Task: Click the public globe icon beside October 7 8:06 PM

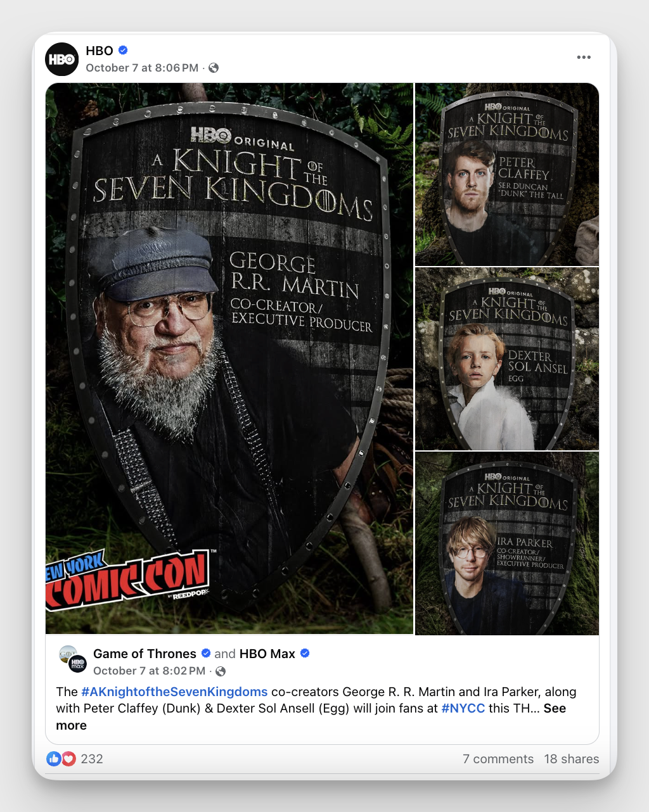Action: 214,68
